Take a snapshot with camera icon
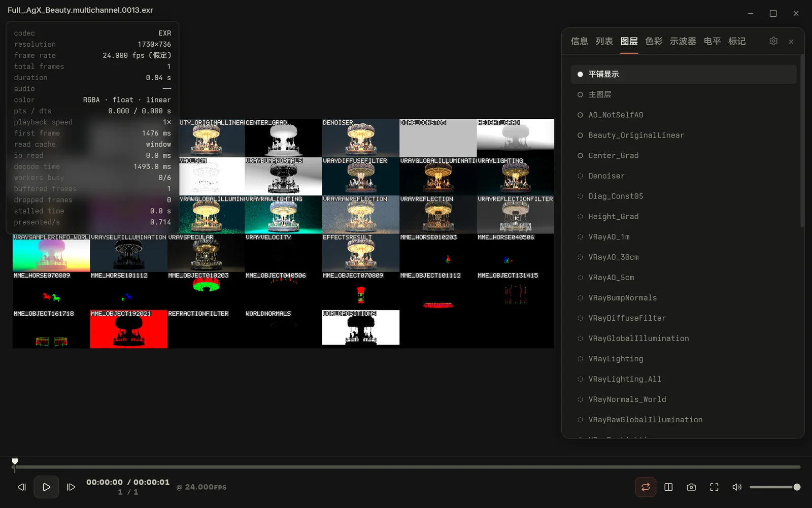This screenshot has width=812, height=508. click(691, 487)
